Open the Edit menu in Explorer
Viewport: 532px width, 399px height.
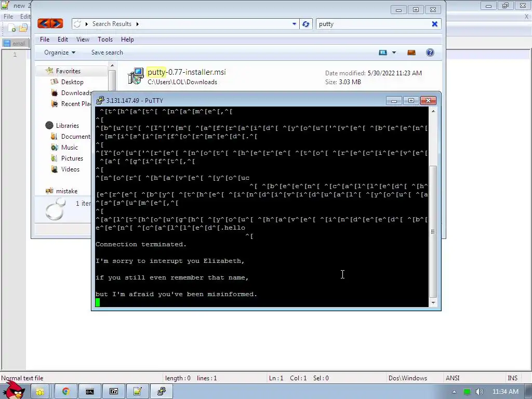tap(63, 39)
